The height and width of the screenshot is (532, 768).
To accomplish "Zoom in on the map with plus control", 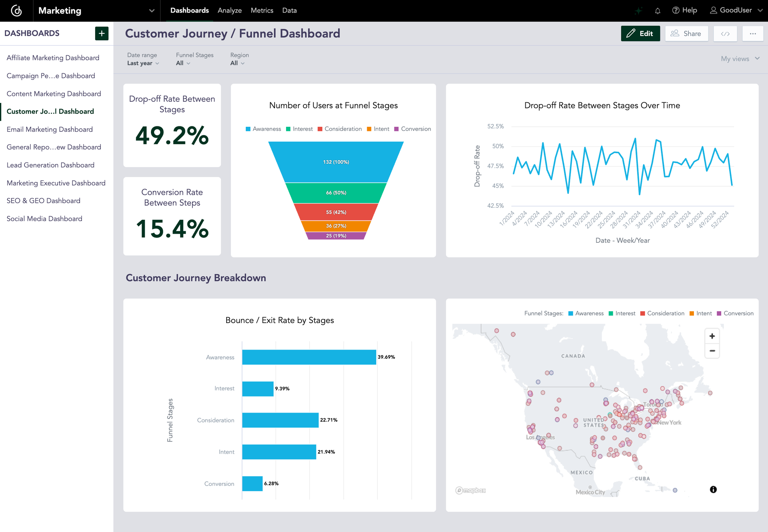I will tap(712, 336).
